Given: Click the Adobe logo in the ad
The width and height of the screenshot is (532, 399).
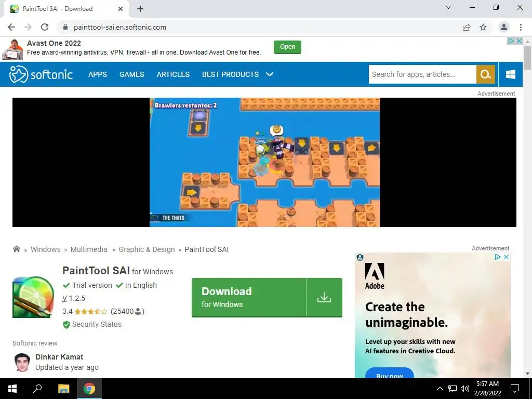Looking at the screenshot, I should coord(375,276).
